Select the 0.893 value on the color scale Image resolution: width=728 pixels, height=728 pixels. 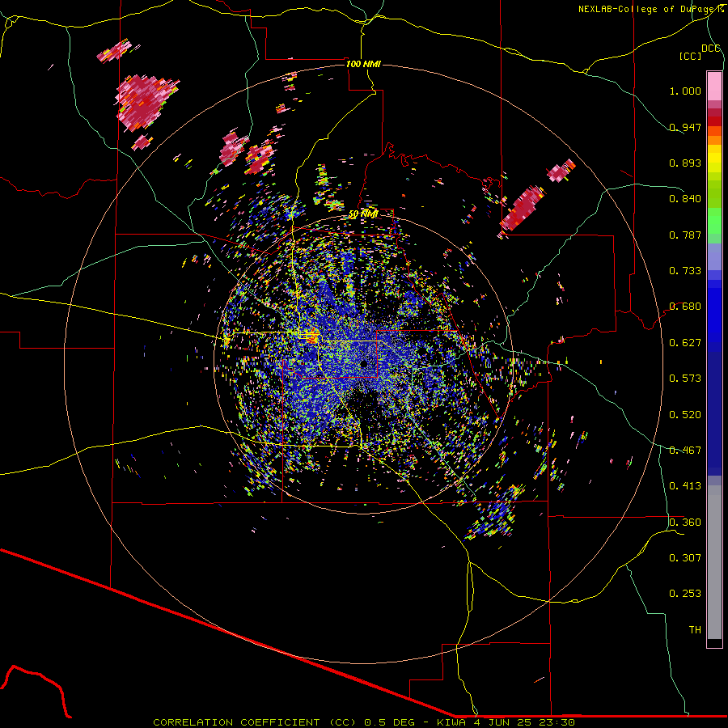click(x=685, y=163)
